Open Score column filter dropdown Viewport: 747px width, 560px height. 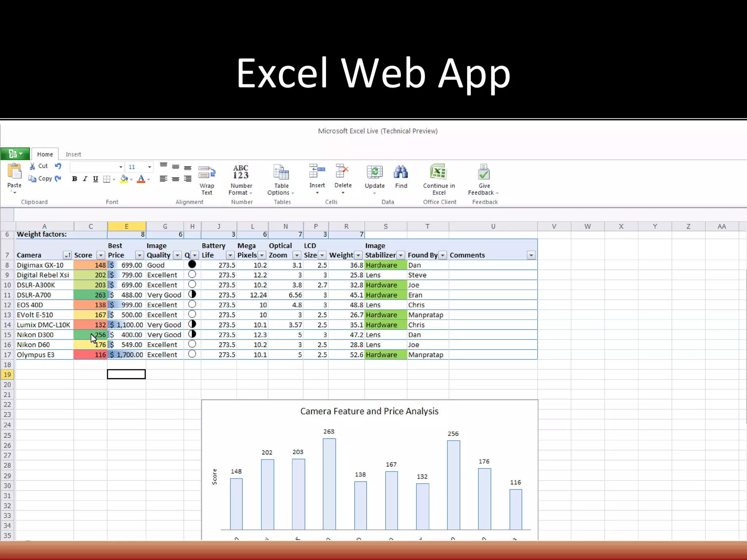point(101,255)
